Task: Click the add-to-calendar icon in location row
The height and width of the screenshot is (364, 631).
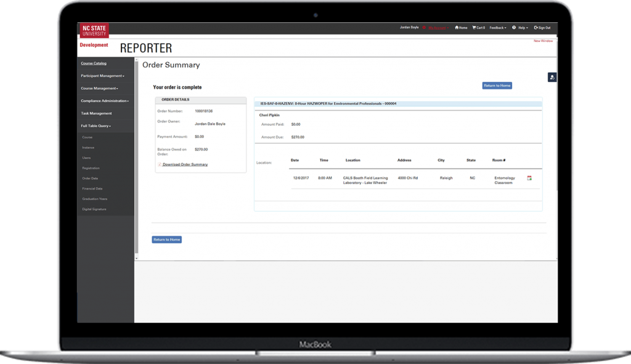Action: coord(529,178)
